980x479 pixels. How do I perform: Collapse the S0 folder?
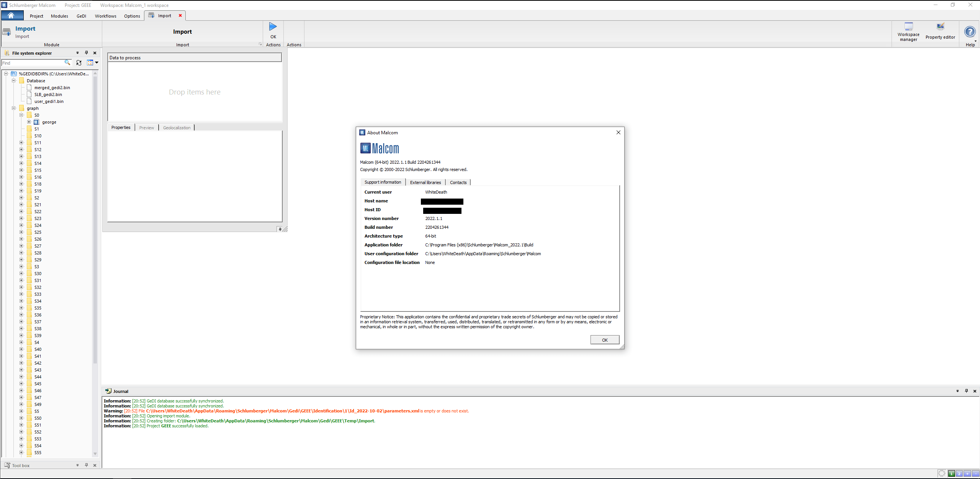point(21,115)
